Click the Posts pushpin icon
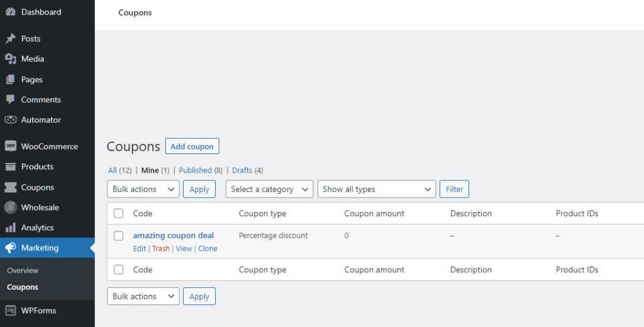The height and width of the screenshot is (327, 644). [10, 38]
